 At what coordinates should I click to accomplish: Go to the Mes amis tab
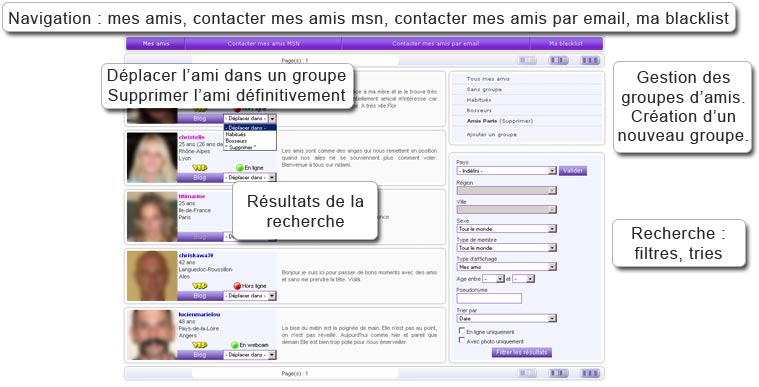click(156, 44)
